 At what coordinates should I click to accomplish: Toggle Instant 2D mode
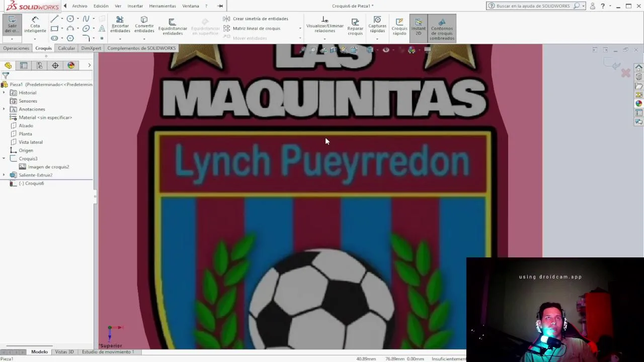coord(418,27)
